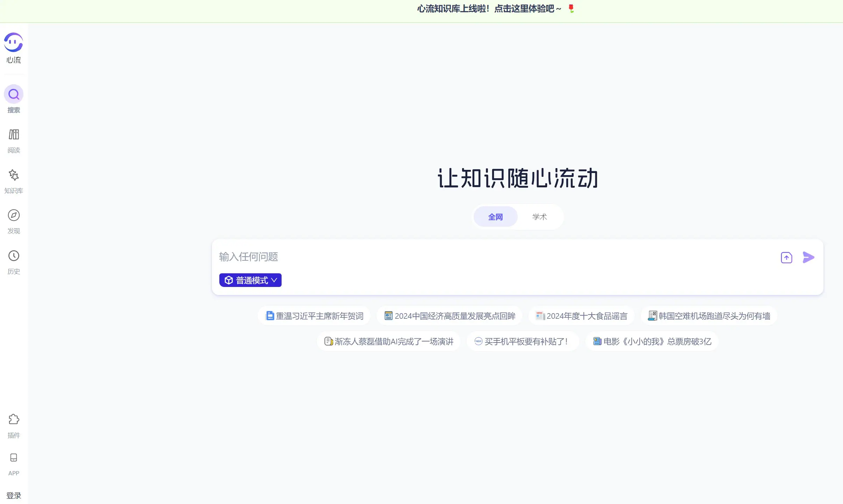Open the 搜索 section in sidebar

tap(14, 99)
